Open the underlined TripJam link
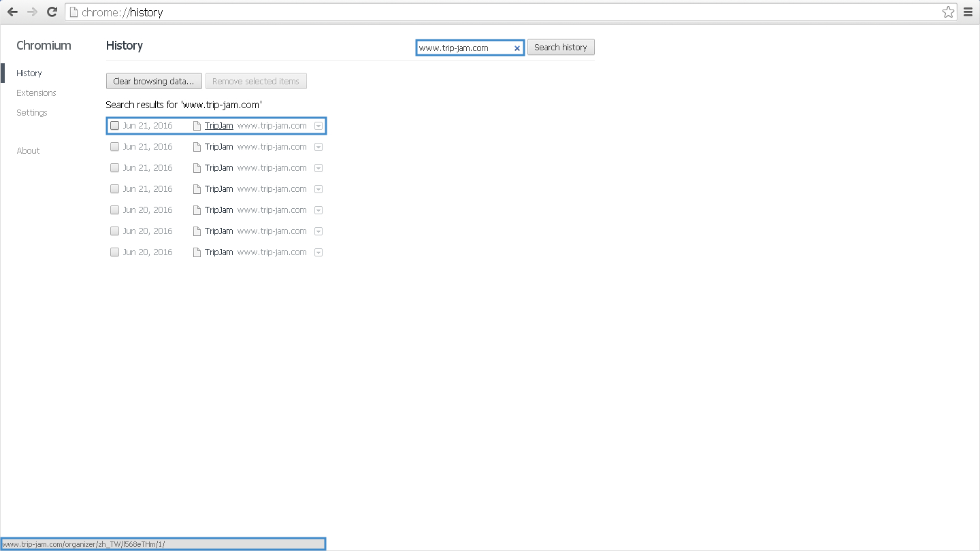 point(218,126)
